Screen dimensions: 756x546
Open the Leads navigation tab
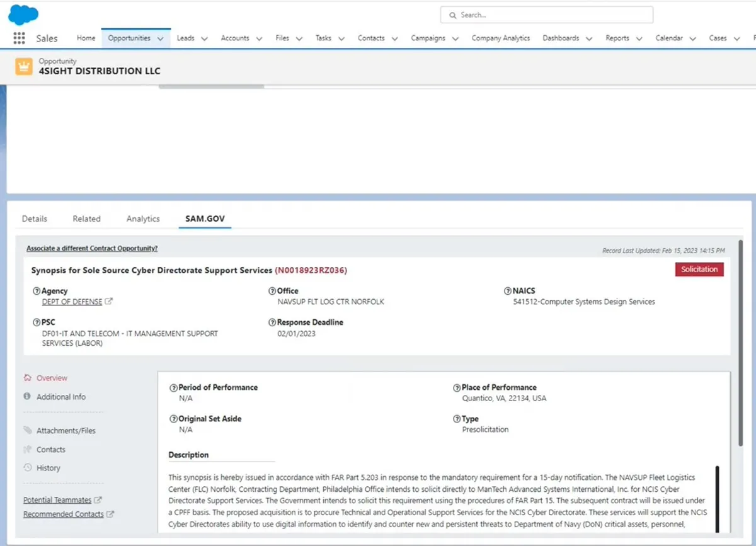click(186, 38)
